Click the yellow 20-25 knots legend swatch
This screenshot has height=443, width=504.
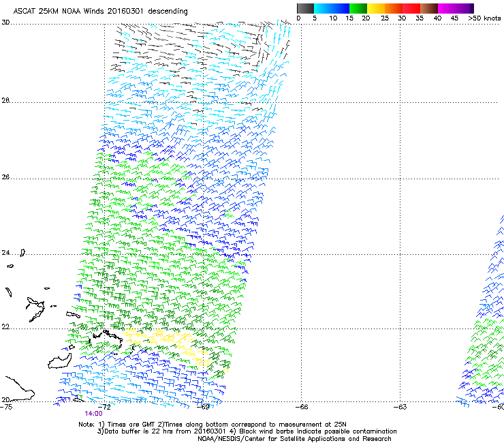[376, 8]
